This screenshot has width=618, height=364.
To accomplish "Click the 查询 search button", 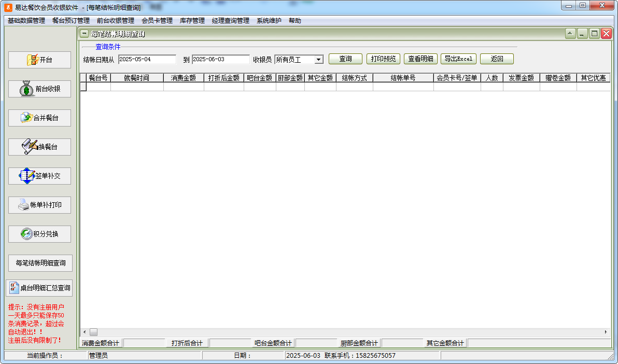I will (345, 59).
